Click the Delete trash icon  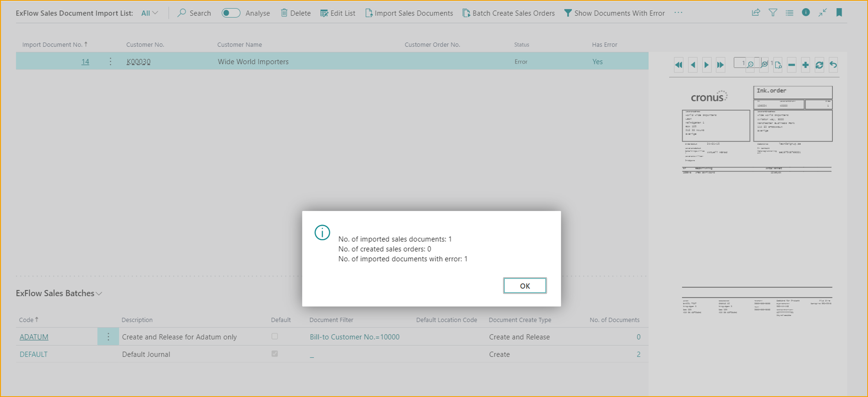click(x=285, y=13)
